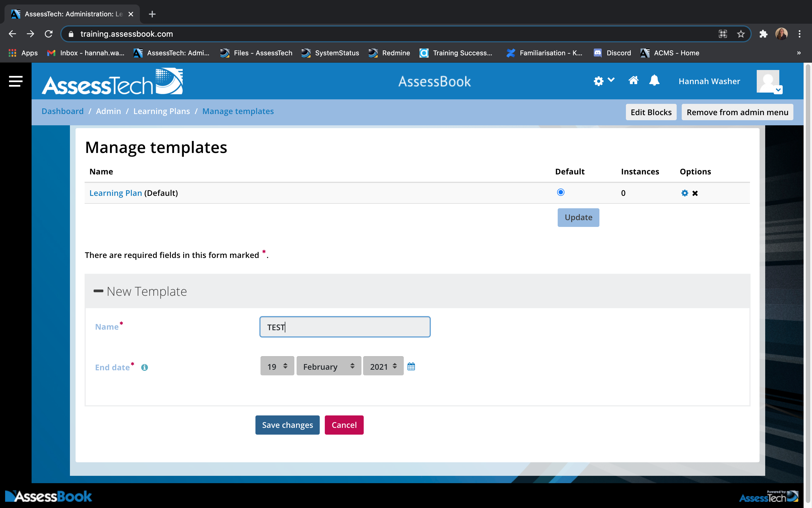Open Files - AssessTech bookmark
The width and height of the screenshot is (812, 508).
[256, 53]
